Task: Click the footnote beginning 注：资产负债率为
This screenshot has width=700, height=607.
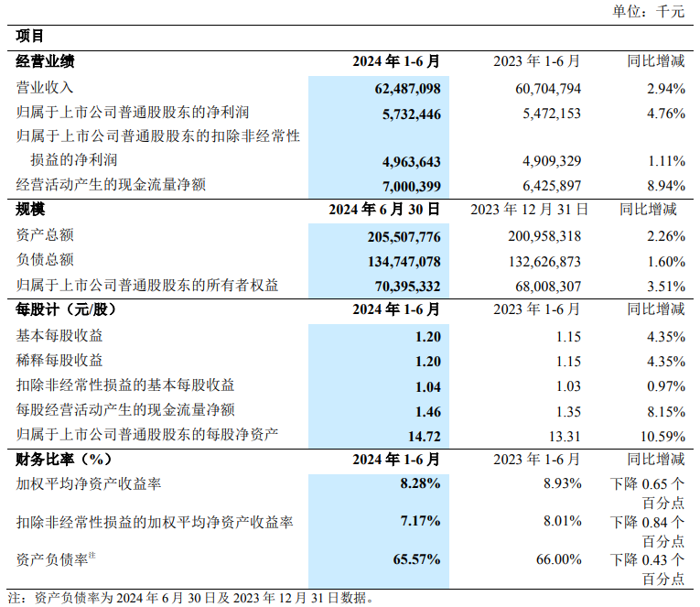Action: pos(190,598)
